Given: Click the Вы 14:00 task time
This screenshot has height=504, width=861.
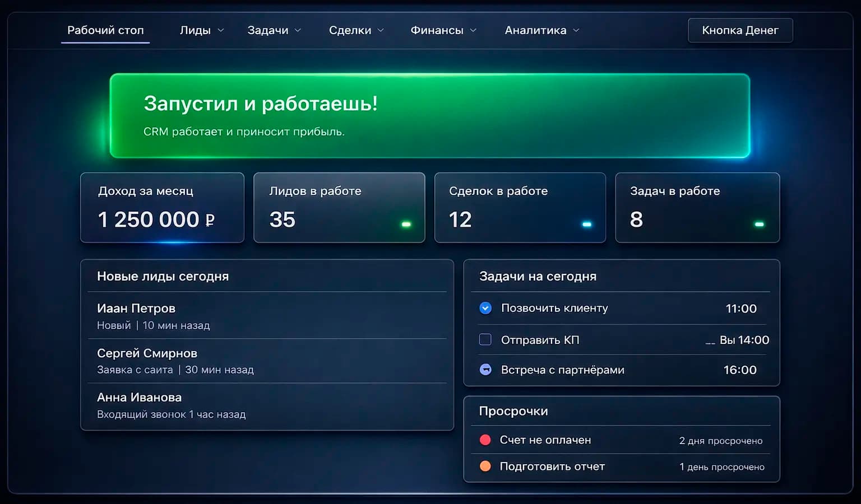Looking at the screenshot, I should tap(744, 340).
